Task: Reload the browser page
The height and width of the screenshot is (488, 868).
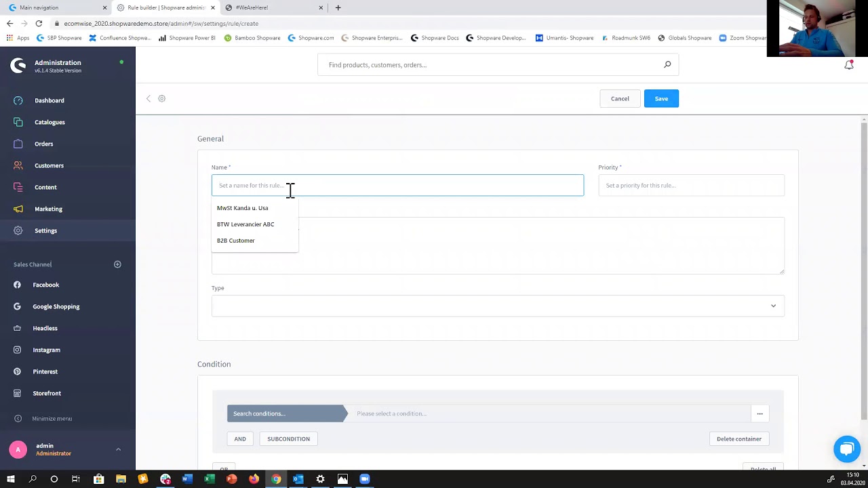Action: [x=39, y=23]
